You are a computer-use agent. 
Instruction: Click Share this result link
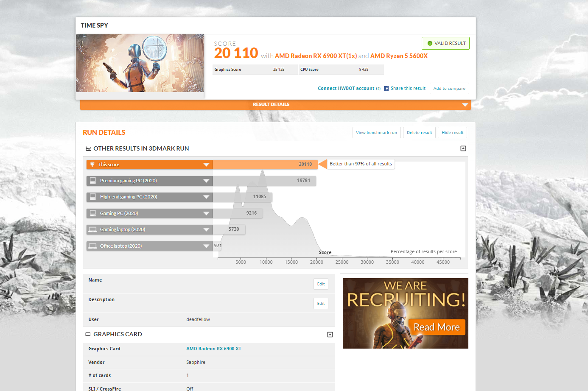[x=408, y=89]
